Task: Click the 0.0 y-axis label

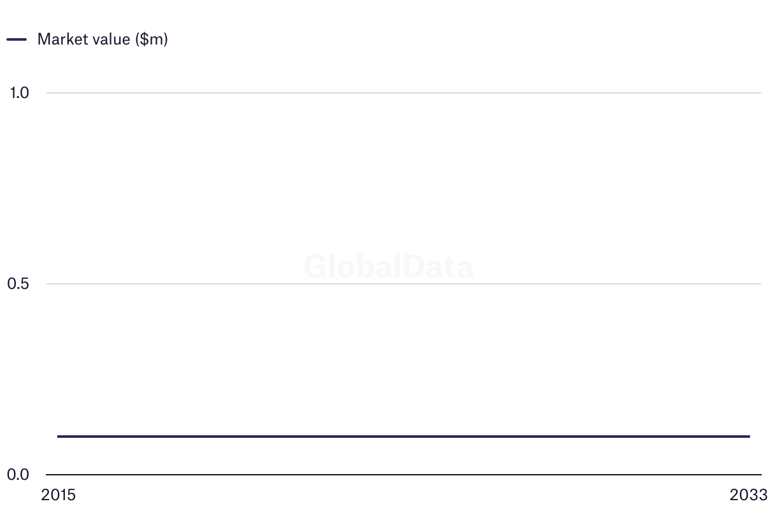Action: pos(19,475)
